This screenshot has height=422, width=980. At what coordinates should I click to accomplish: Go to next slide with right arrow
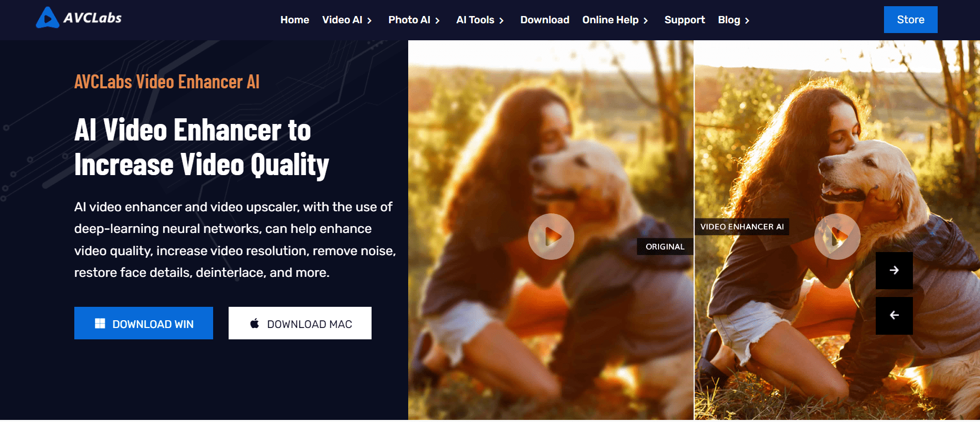tap(894, 270)
